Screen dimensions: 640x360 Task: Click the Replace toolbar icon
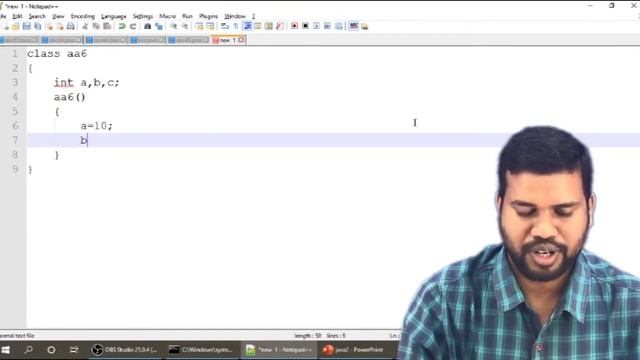click(x=159, y=27)
